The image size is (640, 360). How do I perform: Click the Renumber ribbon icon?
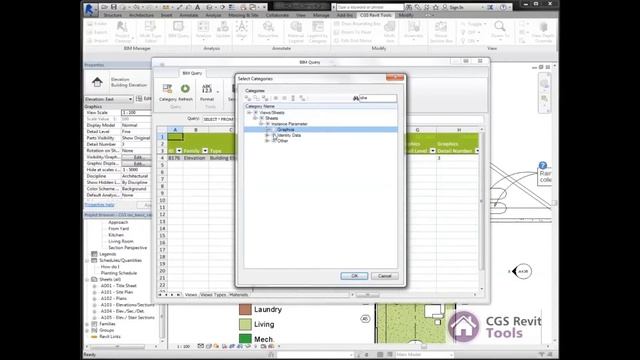pyautogui.click(x=268, y=27)
